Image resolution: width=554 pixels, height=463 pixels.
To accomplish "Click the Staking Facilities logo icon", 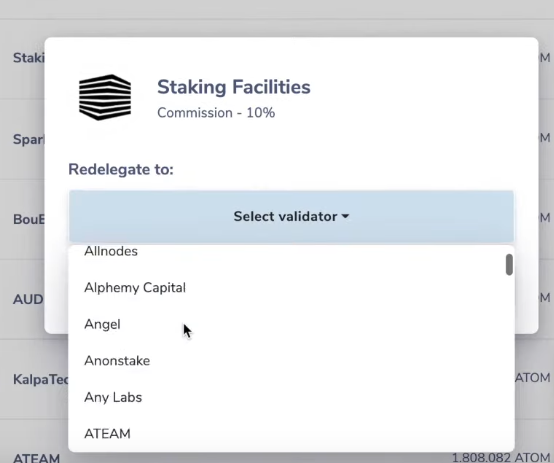I will (x=105, y=97).
